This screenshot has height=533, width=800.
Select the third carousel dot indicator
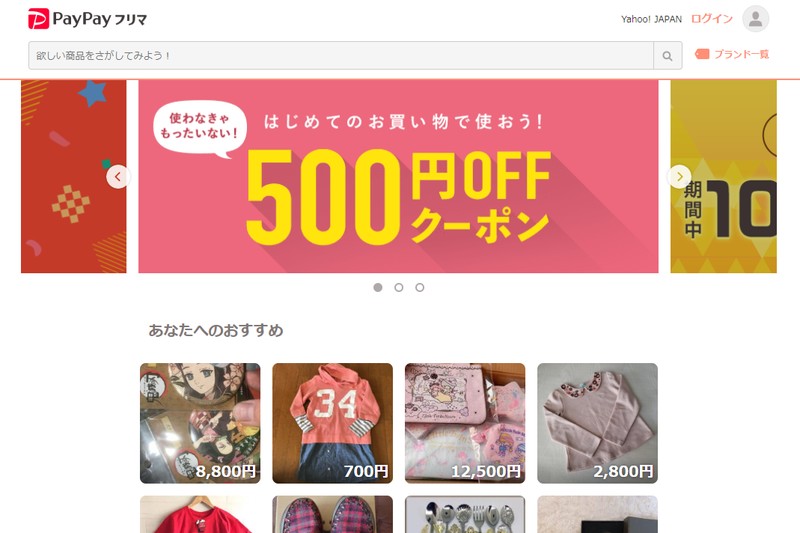click(x=419, y=287)
